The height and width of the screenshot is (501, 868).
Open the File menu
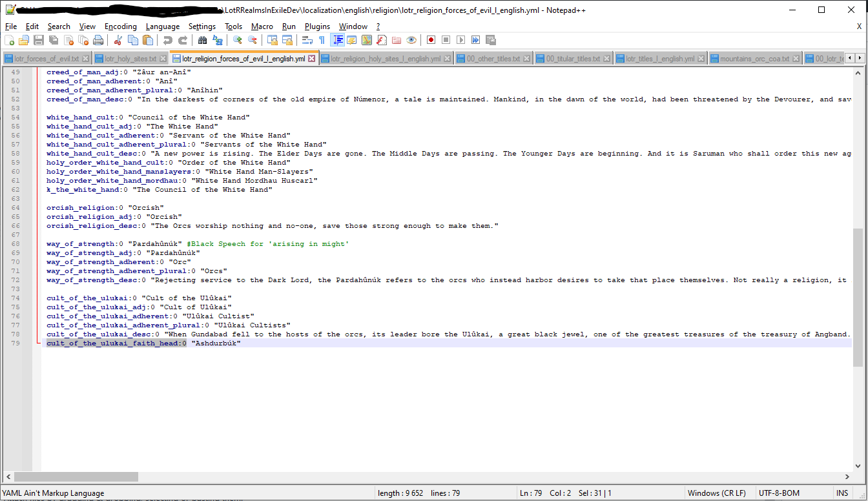[11, 26]
